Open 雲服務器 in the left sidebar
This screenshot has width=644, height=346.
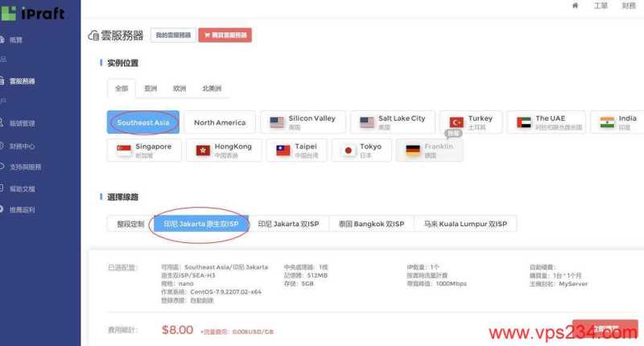point(23,81)
